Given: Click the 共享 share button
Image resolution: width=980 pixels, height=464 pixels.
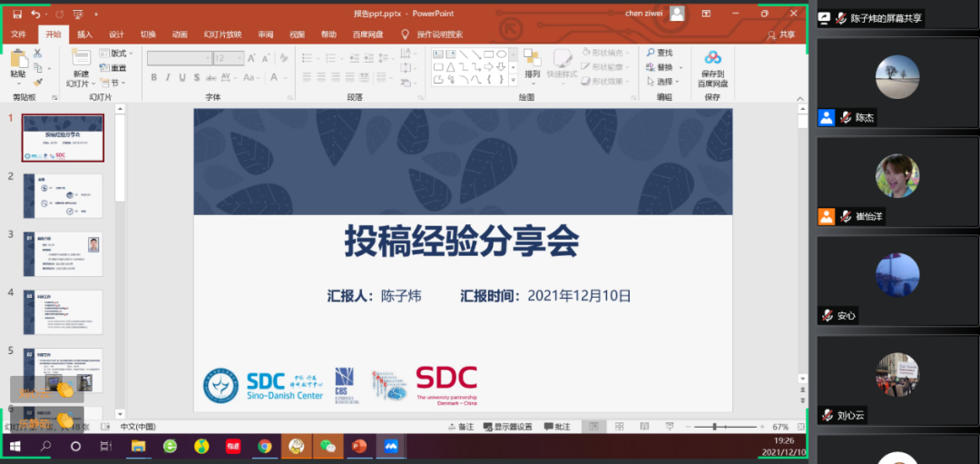Looking at the screenshot, I should coord(782,35).
